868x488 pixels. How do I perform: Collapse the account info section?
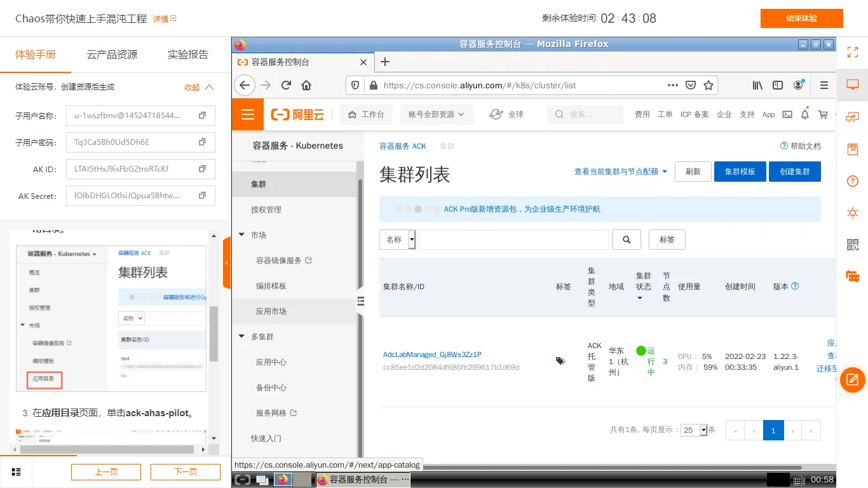199,87
